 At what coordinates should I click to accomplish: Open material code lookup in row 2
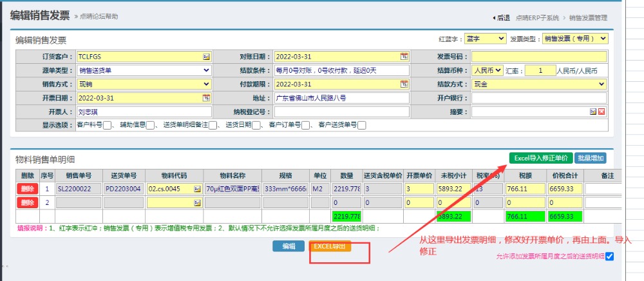pyautogui.click(x=197, y=202)
